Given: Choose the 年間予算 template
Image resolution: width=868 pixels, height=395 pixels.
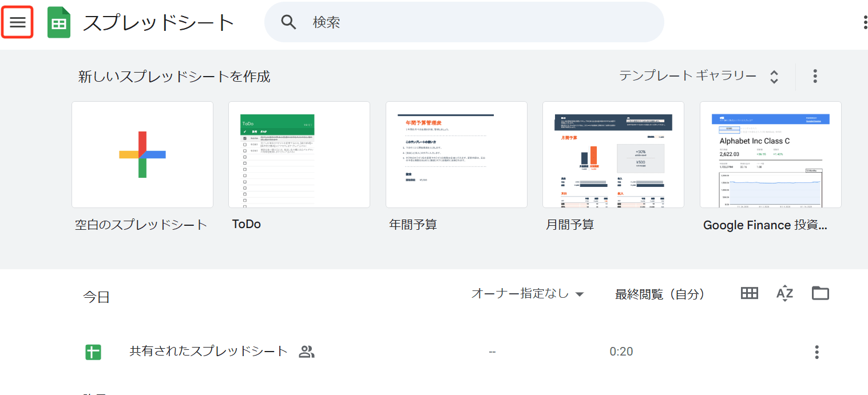Looking at the screenshot, I should click(x=456, y=154).
